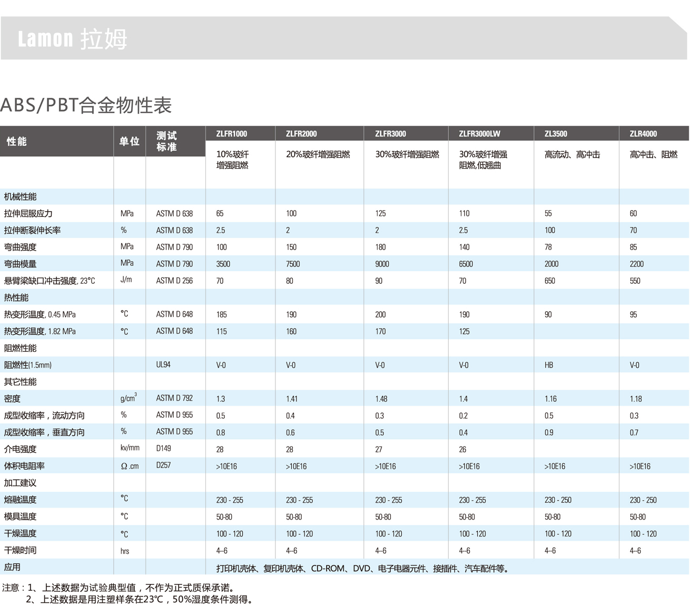Select the 干燥时间 row label

[x=21, y=550]
